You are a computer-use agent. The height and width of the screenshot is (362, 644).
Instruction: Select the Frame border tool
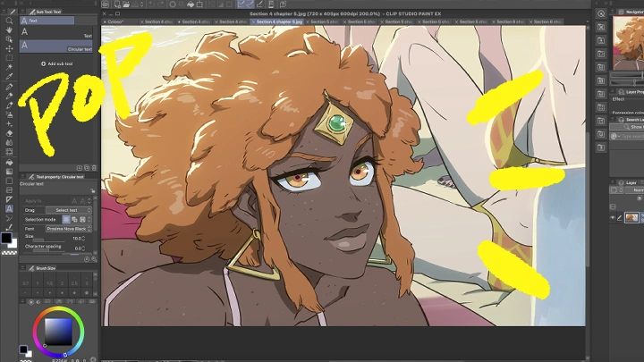point(9,190)
